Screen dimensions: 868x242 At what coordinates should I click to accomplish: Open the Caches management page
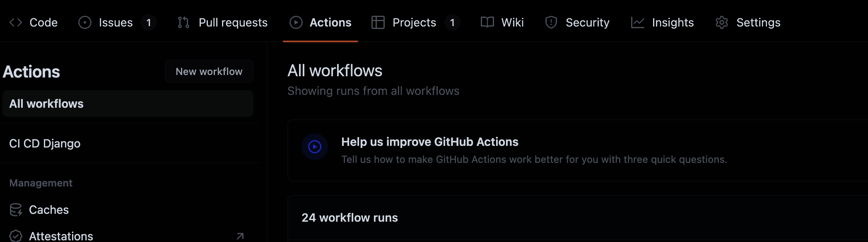tap(49, 210)
